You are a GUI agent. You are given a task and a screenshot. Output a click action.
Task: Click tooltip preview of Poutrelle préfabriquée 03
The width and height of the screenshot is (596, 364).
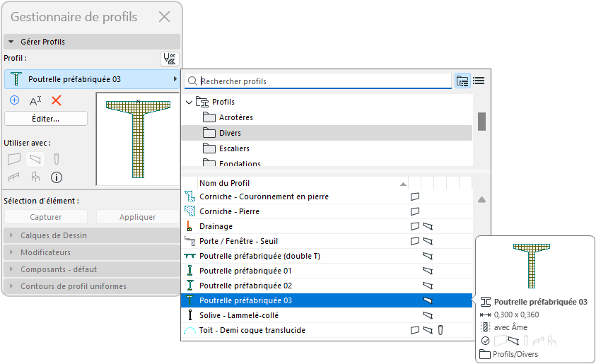click(x=532, y=266)
